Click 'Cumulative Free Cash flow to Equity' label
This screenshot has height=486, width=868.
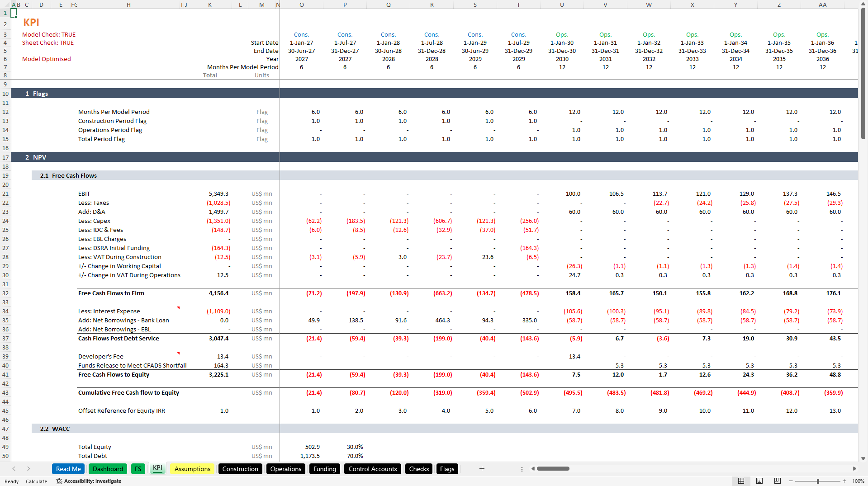click(x=128, y=392)
